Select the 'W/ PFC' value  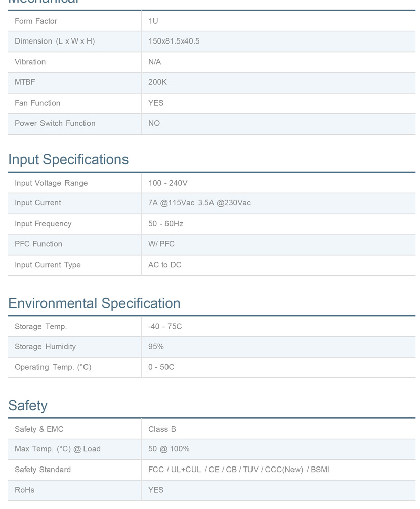tap(161, 244)
